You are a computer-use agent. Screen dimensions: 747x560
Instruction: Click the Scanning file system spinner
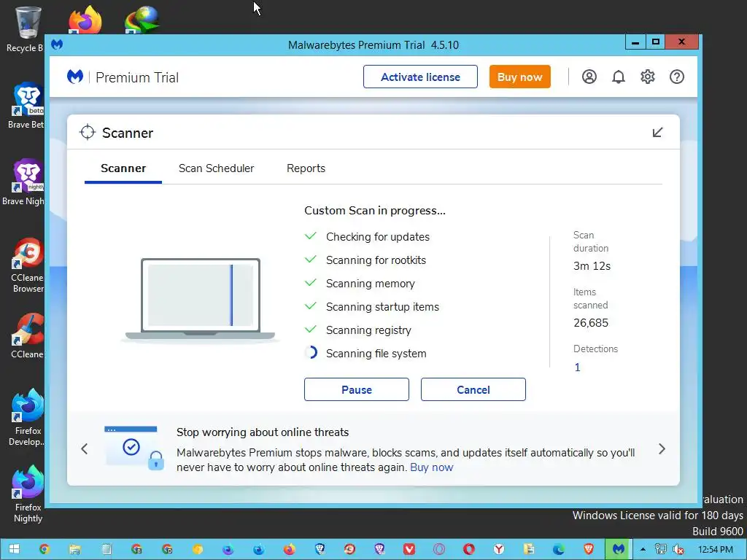pos(311,353)
